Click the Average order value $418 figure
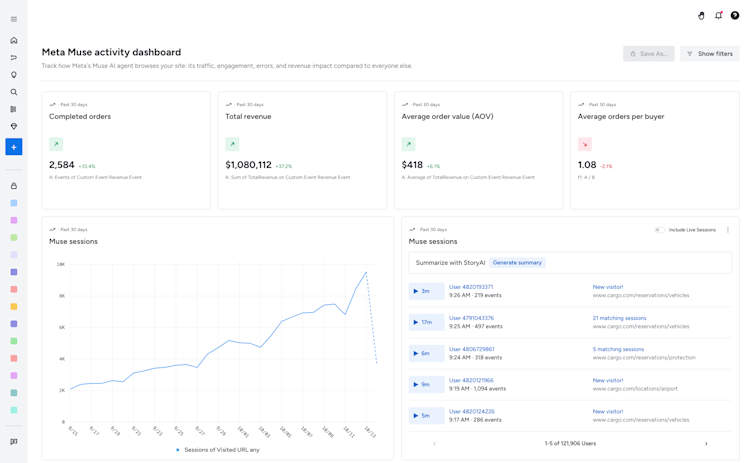Viewport: 750px width, 463px height. tap(412, 165)
